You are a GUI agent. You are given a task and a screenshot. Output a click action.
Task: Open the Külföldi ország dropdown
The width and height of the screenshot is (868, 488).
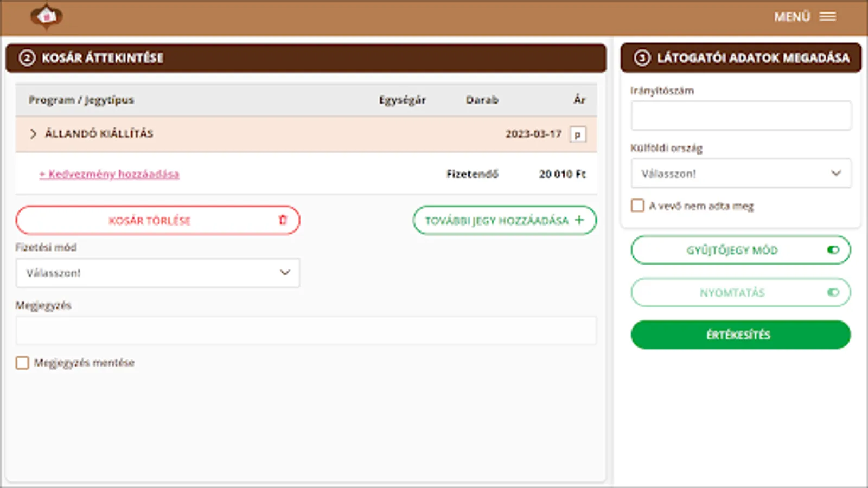coord(741,174)
